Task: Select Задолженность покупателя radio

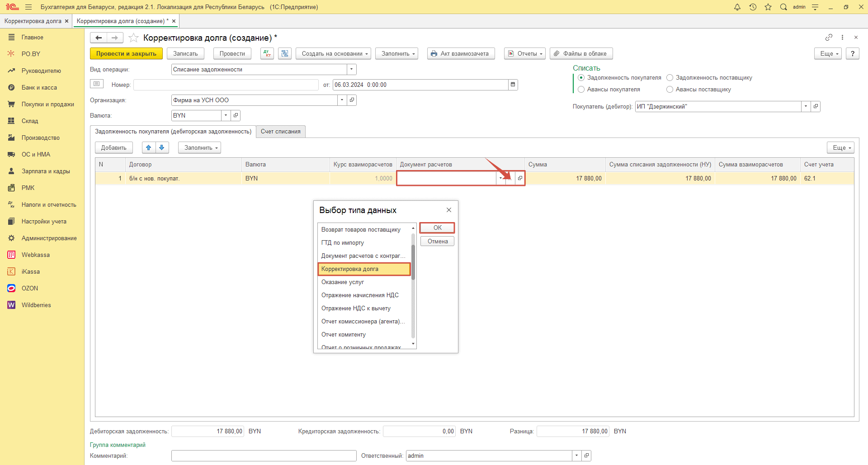Action: pos(581,78)
